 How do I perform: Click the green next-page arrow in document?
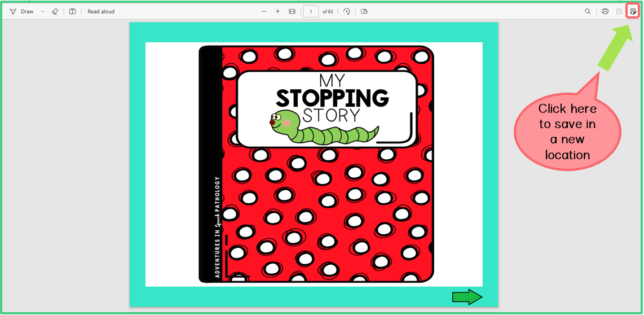(467, 297)
